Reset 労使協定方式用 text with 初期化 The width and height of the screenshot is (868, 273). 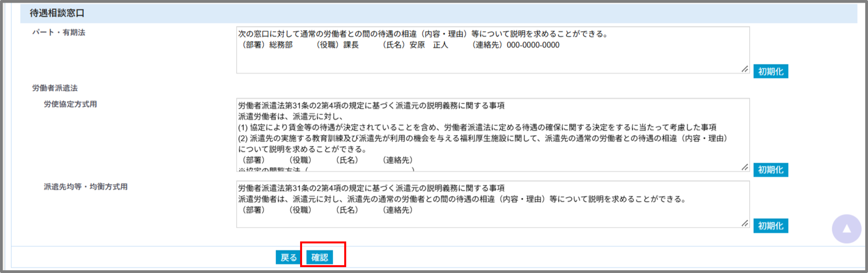[x=771, y=170]
